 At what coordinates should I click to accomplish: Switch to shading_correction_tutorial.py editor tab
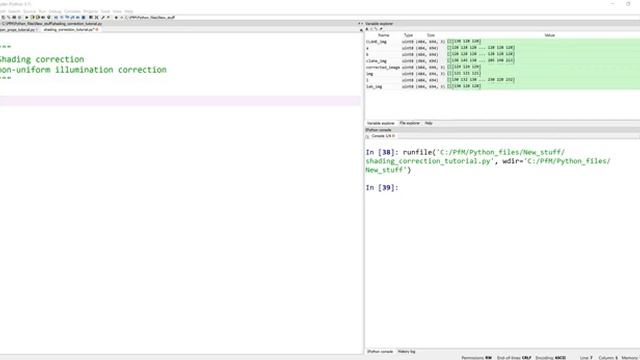point(69,30)
